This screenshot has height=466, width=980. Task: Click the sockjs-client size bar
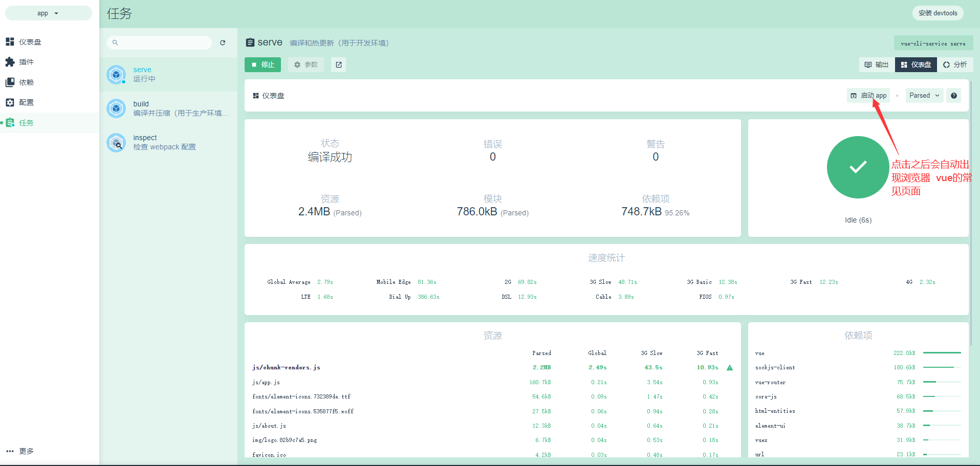[942, 367]
